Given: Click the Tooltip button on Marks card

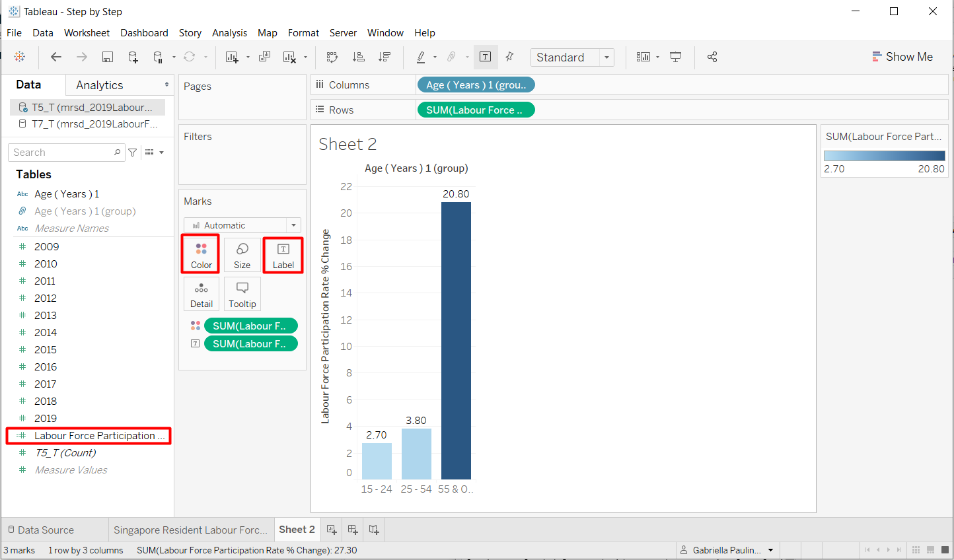Looking at the screenshot, I should (x=242, y=294).
